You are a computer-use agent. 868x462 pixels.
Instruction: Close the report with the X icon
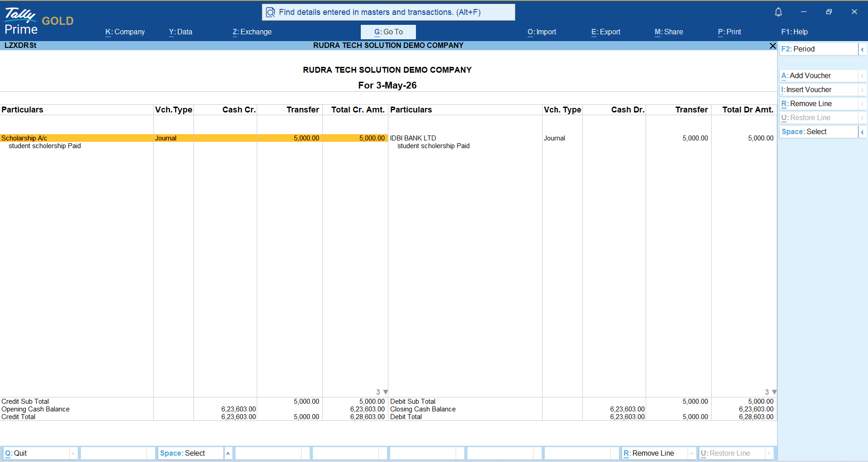(773, 46)
